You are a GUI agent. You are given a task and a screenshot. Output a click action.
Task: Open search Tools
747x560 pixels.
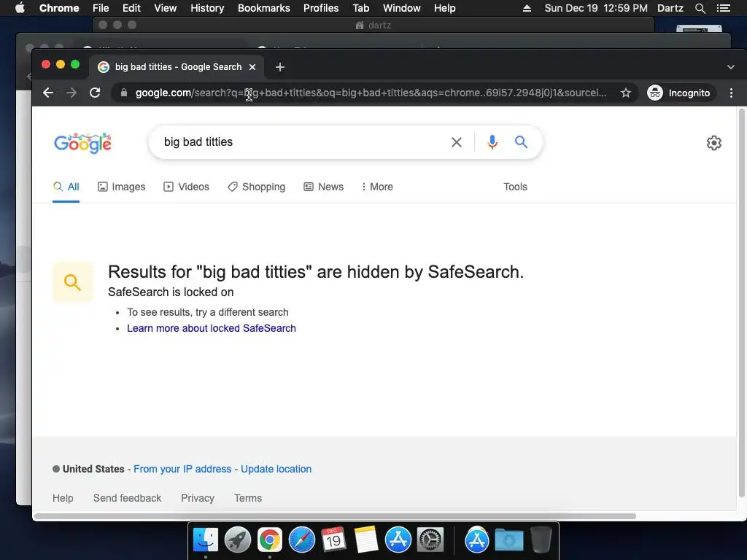point(515,187)
